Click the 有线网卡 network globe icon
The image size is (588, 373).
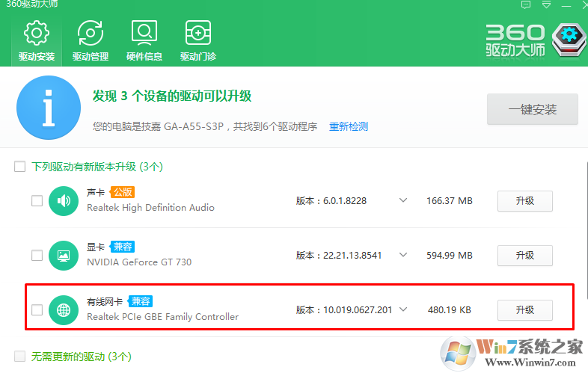click(x=64, y=310)
